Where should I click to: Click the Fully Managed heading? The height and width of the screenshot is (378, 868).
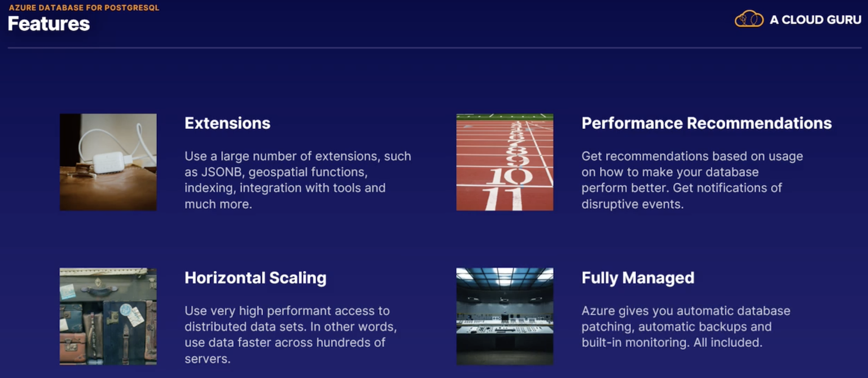[638, 278]
